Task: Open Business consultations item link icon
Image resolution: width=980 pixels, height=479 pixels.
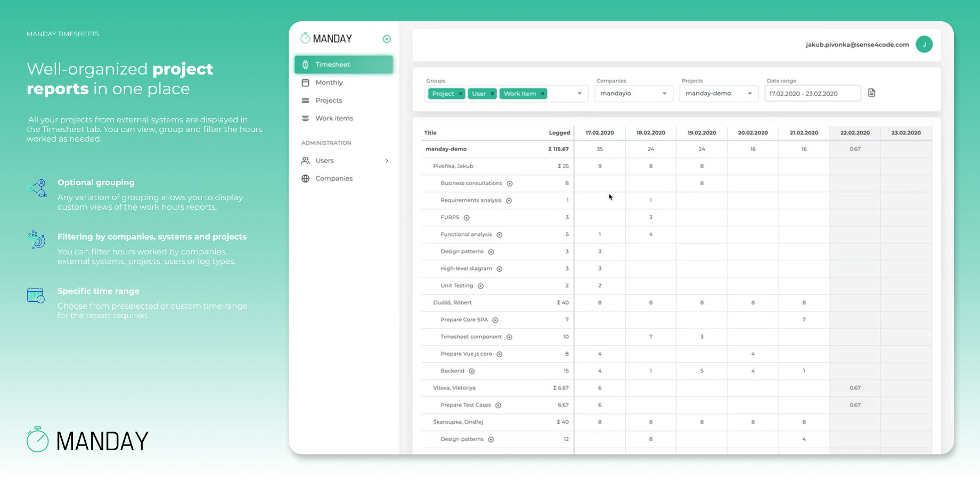Action: point(510,184)
